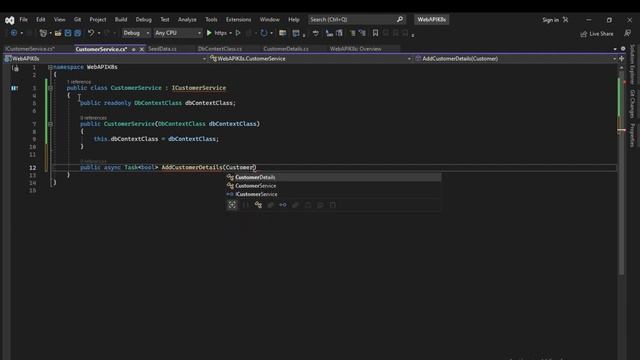Click the Visual Studio logo icon
640x360 pixels.
(x=9, y=20)
